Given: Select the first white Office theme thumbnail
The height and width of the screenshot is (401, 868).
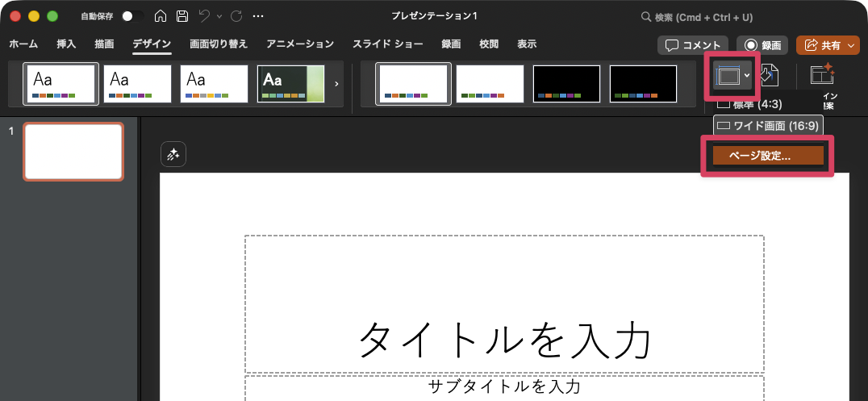Looking at the screenshot, I should pyautogui.click(x=61, y=84).
